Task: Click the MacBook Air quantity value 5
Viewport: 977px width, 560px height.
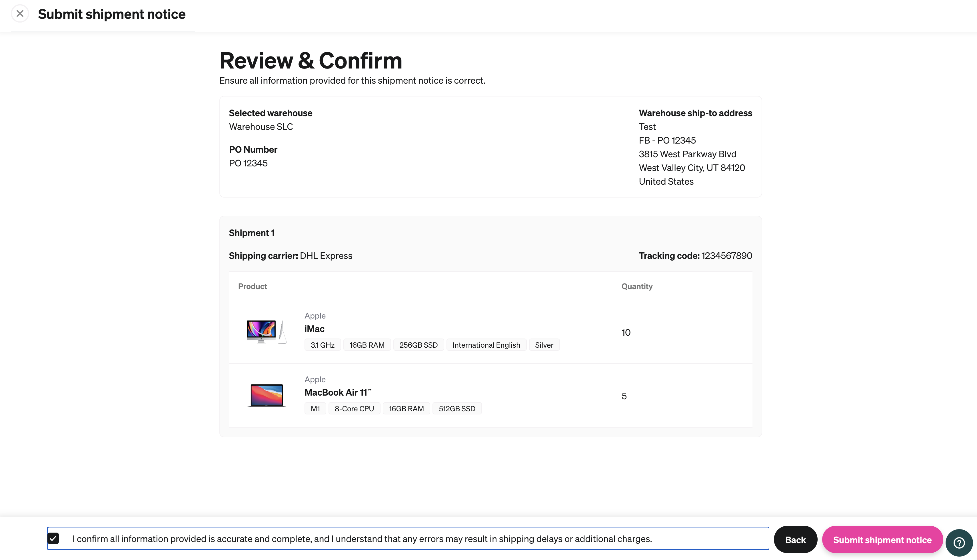Action: pos(624,396)
